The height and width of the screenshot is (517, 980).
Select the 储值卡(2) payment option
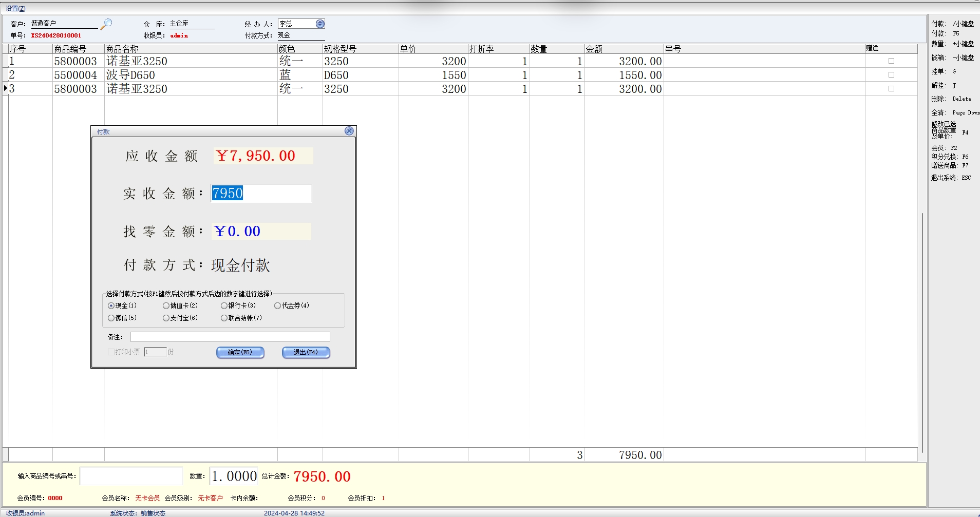click(166, 305)
